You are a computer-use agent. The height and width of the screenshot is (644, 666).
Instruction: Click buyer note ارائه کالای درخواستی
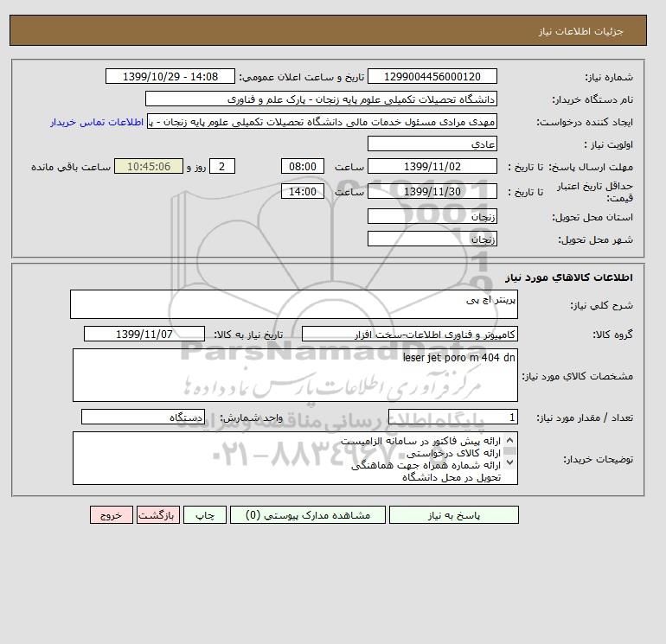[453, 453]
